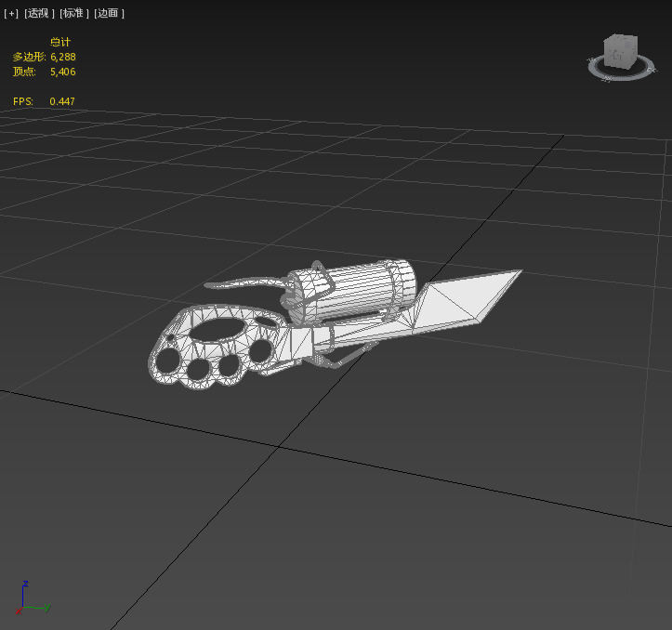Image resolution: width=672 pixels, height=630 pixels.
Task: Click the 顶点 label
Action: click(x=24, y=72)
